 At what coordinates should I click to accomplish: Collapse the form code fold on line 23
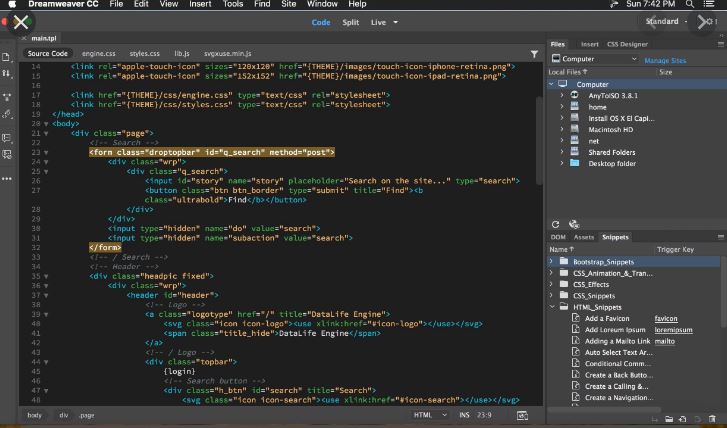click(46, 152)
